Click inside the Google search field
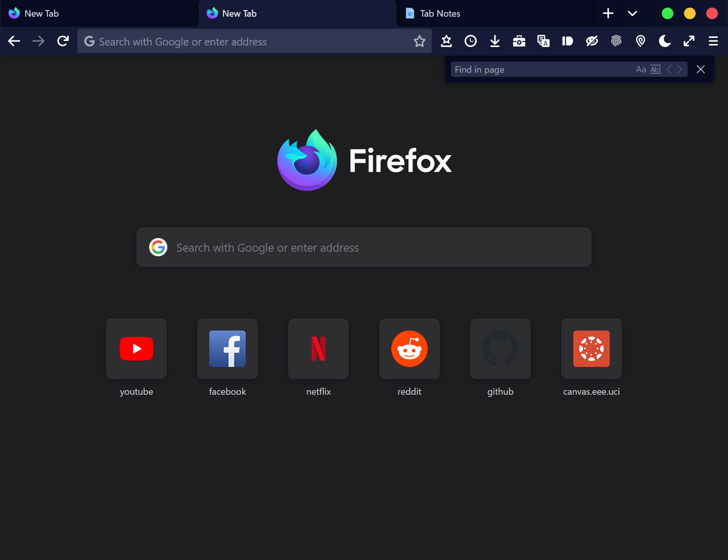Screen dimensions: 728x560 [364, 247]
